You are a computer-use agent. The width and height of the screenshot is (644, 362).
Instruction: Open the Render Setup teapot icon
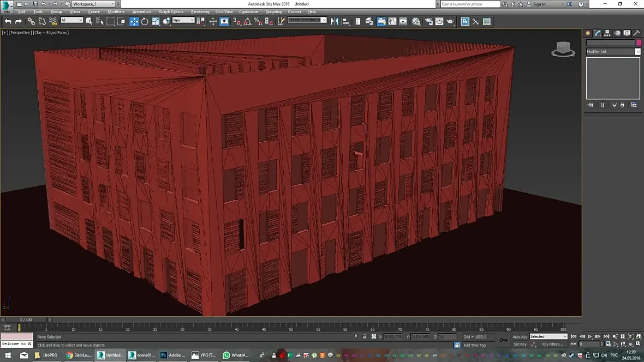point(428,21)
